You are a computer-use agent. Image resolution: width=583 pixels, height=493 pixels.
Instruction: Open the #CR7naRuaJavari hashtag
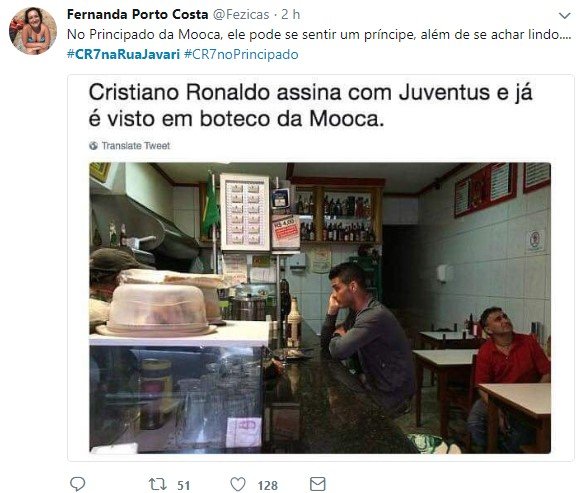[123, 54]
